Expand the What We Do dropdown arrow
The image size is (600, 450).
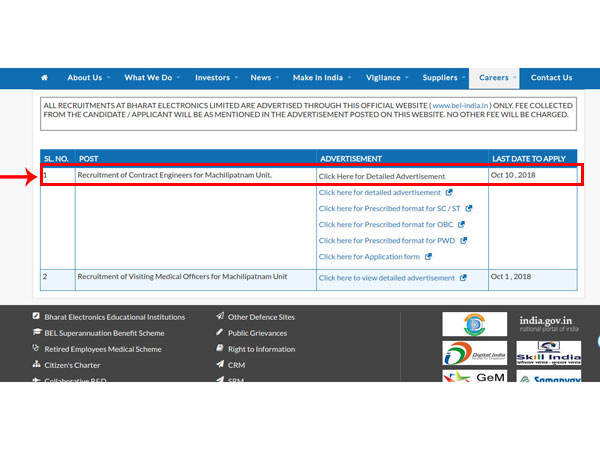pos(178,78)
